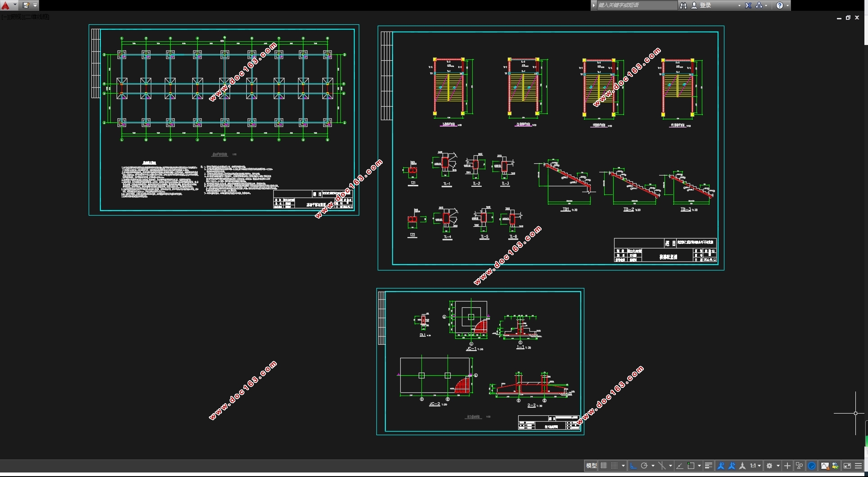Toggle 2D object snap square icon

click(691, 466)
